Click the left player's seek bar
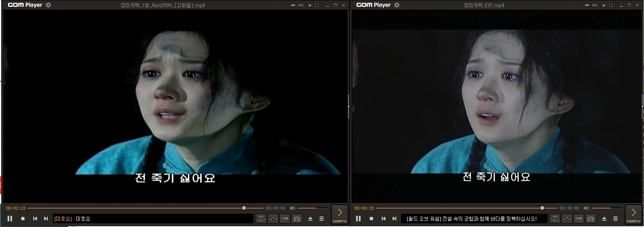Viewport: 644px width, 227px height. (x=145, y=208)
